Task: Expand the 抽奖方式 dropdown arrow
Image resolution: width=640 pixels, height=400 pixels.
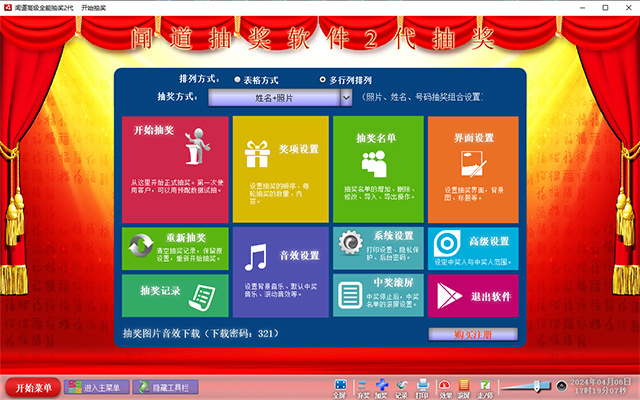Action: [346, 98]
